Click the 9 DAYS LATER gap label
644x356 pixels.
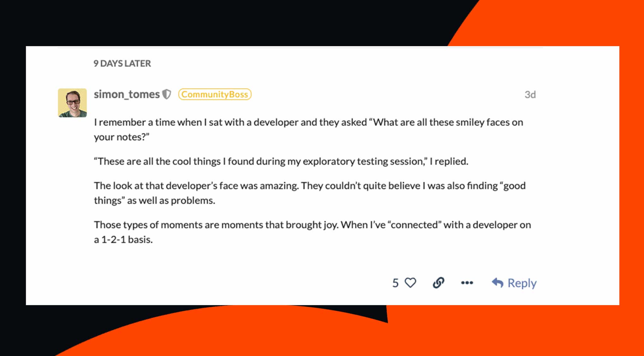click(x=122, y=63)
